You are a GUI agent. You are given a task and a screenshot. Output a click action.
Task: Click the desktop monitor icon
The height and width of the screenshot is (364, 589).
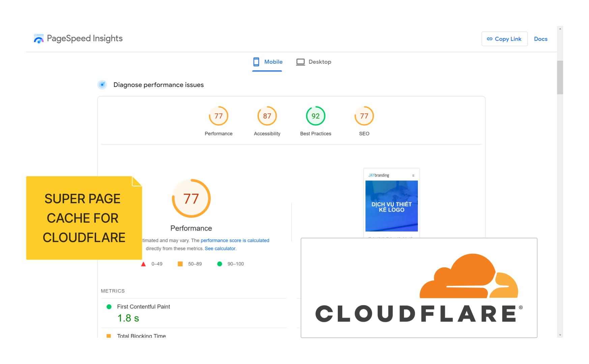click(x=300, y=62)
